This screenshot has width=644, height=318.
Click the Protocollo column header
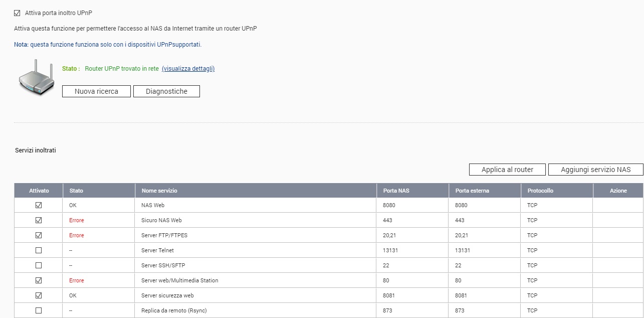pos(540,191)
